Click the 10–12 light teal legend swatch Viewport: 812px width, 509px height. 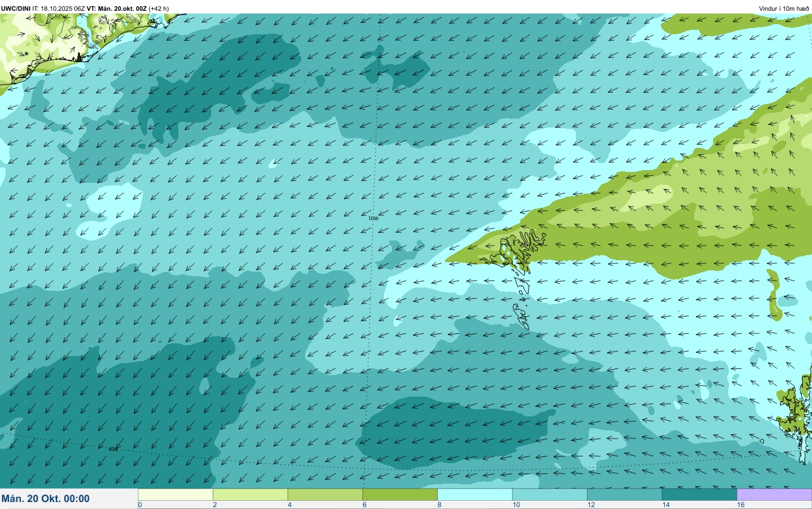coord(550,494)
